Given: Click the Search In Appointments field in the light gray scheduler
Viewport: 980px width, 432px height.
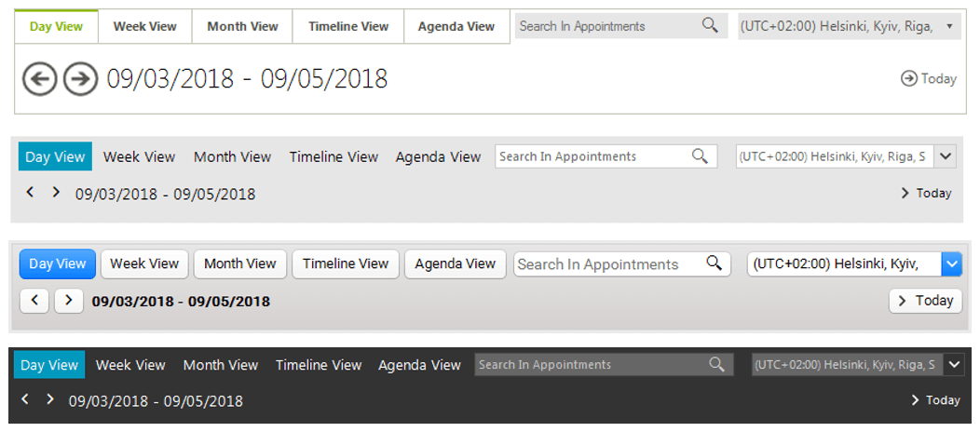Looking at the screenshot, I should pyautogui.click(x=606, y=156).
